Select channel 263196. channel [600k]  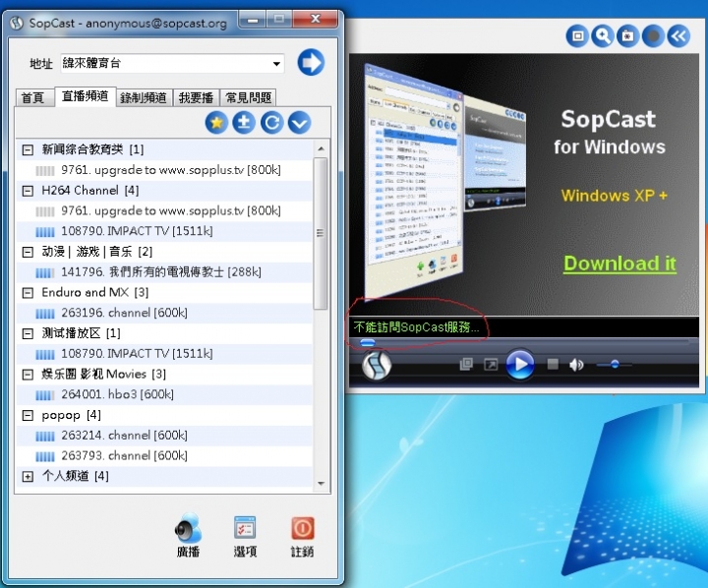[x=164, y=313]
